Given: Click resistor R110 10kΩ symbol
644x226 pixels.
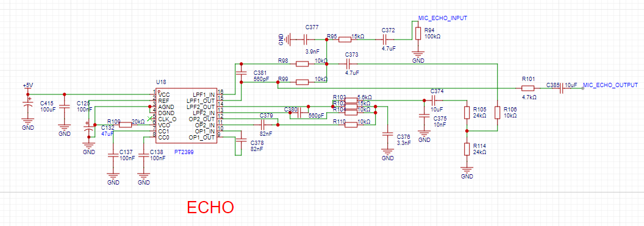Looking at the screenshot, I should click(x=351, y=125).
